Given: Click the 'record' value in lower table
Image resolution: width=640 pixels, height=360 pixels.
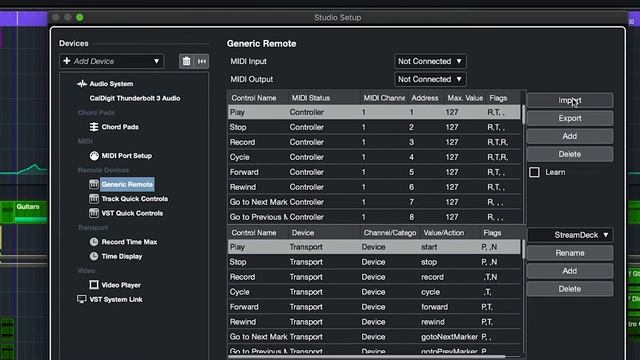Looking at the screenshot, I should tap(432, 277).
